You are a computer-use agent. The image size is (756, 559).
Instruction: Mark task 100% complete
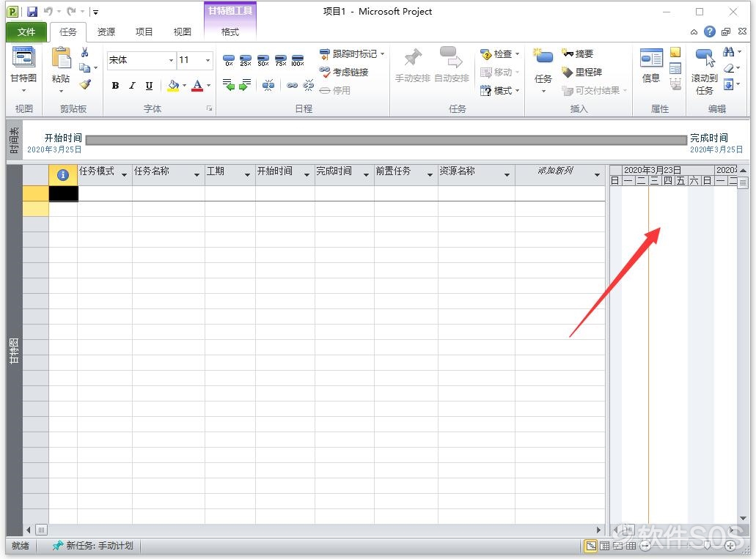click(x=298, y=60)
